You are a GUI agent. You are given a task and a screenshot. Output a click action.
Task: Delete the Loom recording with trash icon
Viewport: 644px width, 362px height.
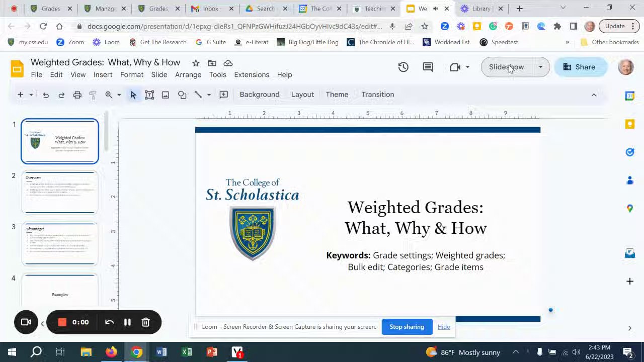click(x=146, y=322)
